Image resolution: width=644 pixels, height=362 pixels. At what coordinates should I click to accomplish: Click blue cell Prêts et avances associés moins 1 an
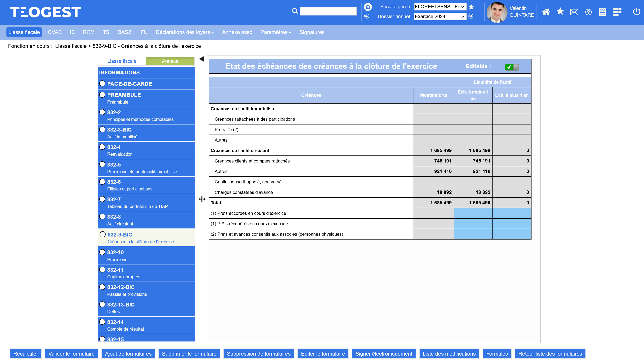(x=473, y=234)
